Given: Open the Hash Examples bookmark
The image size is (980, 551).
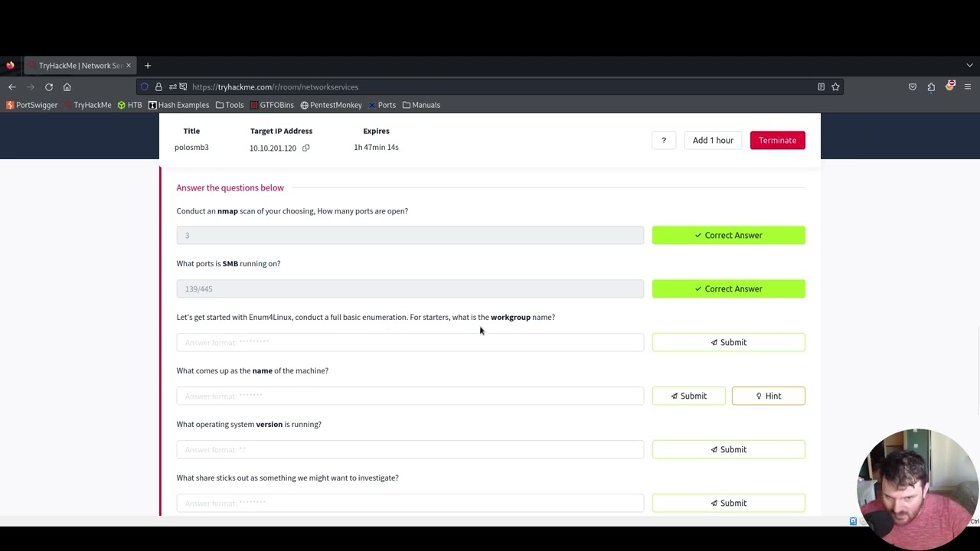Looking at the screenshot, I should pos(178,105).
